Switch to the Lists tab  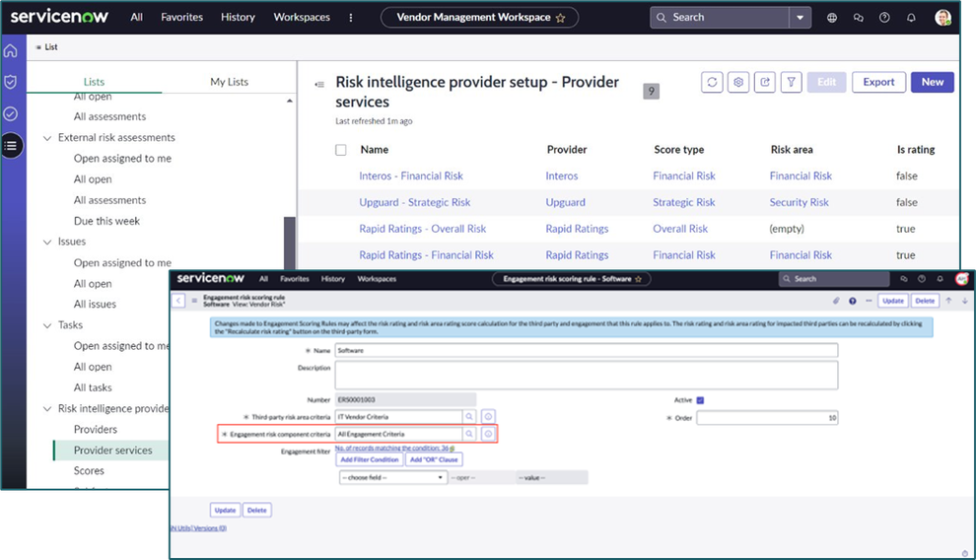pos(94,82)
